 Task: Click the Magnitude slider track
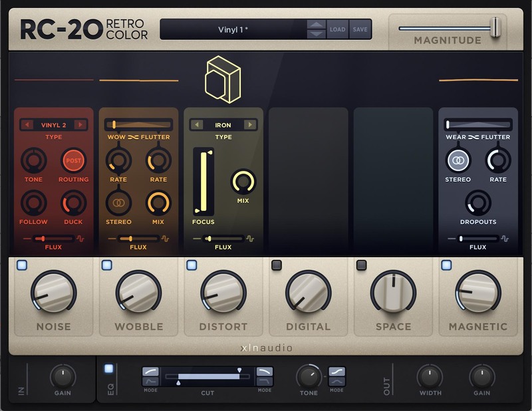coord(446,28)
